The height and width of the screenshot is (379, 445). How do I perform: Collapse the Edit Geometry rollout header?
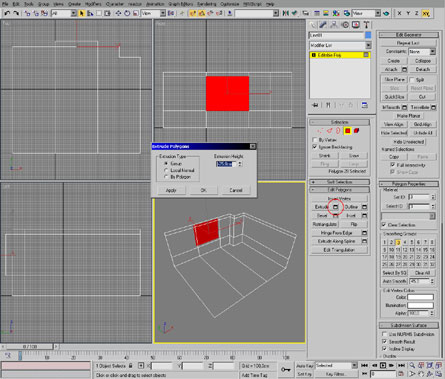[x=409, y=35]
